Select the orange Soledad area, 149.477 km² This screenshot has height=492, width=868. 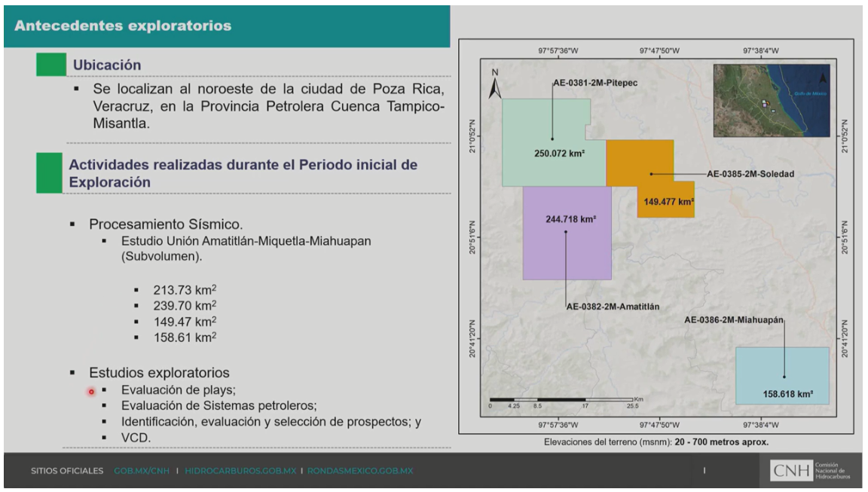[640, 162]
